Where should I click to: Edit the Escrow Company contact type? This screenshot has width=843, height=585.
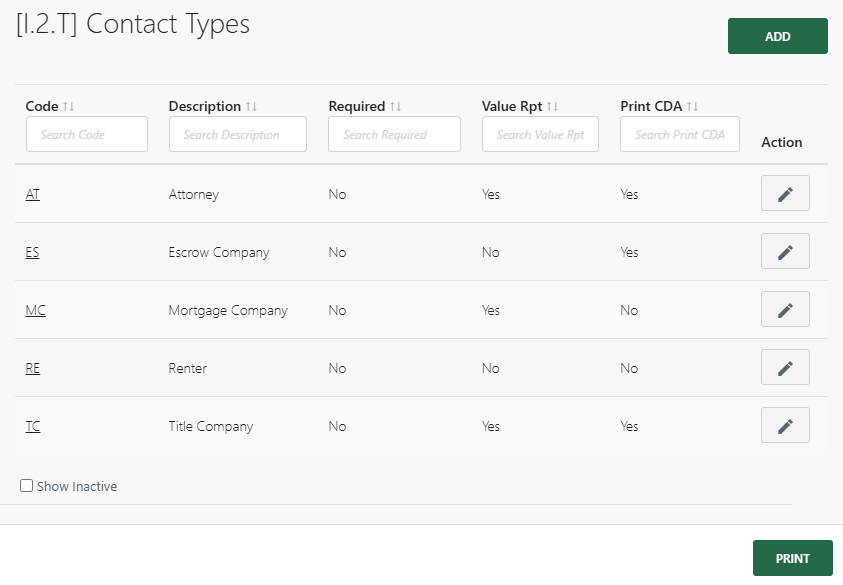click(x=784, y=251)
